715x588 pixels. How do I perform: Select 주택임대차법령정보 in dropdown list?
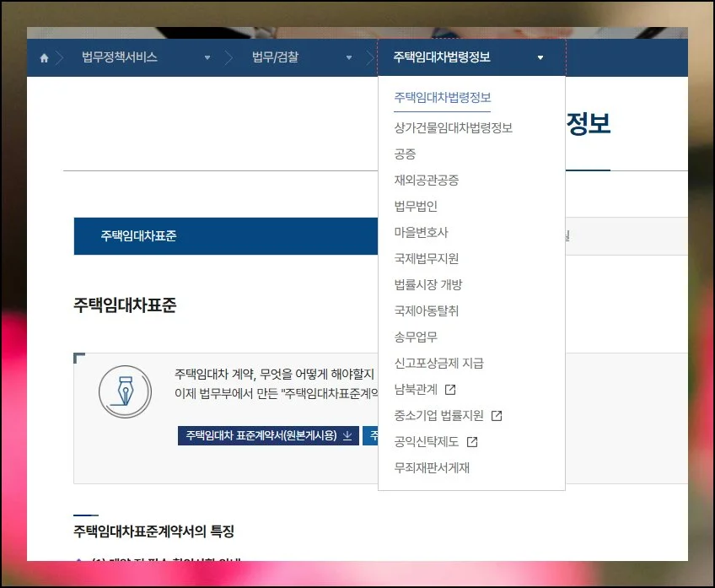click(442, 98)
